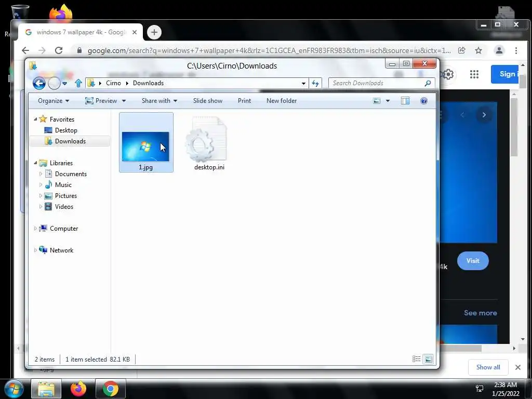Image resolution: width=532 pixels, height=399 pixels.
Task: Click the share page icon in Chrome
Action: tap(461, 50)
